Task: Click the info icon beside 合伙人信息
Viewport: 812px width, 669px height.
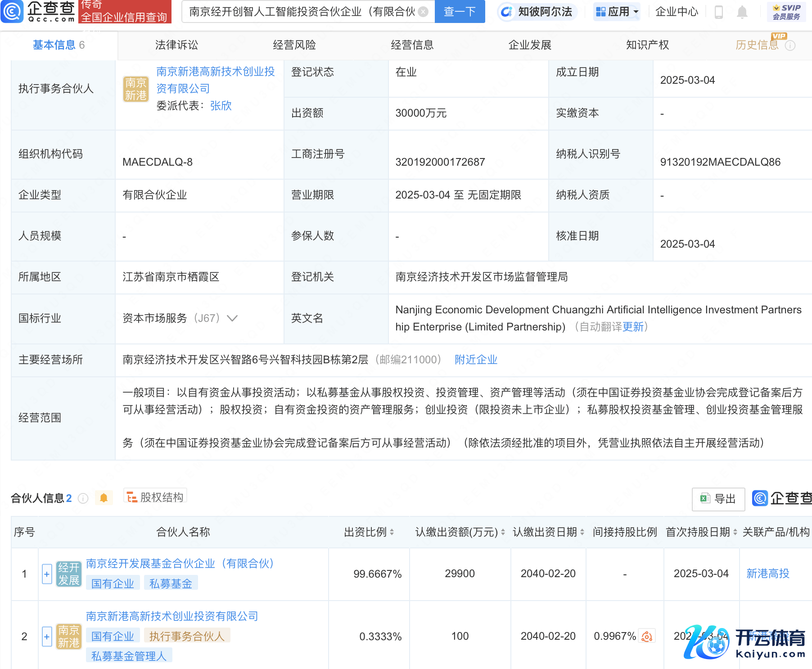Action: (83, 498)
